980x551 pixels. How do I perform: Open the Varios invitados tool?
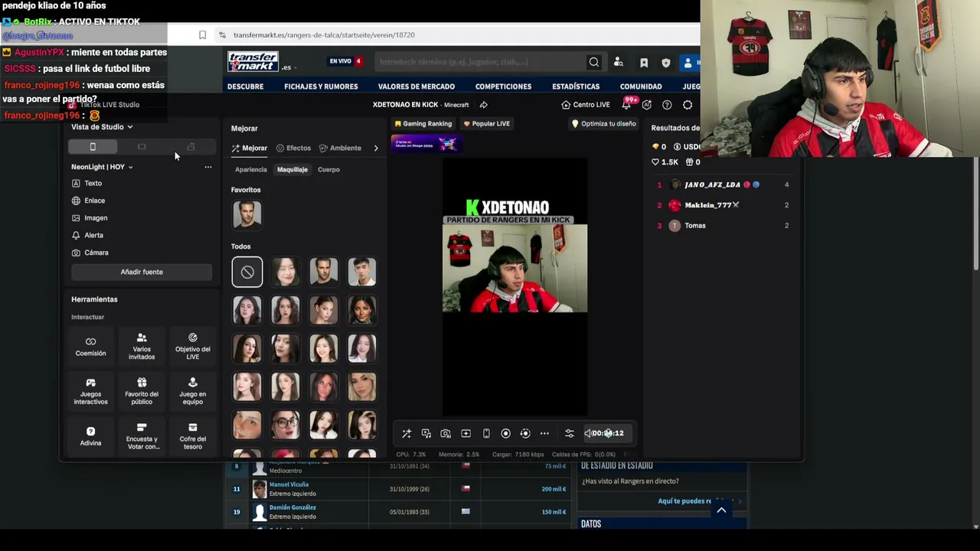pyautogui.click(x=142, y=346)
